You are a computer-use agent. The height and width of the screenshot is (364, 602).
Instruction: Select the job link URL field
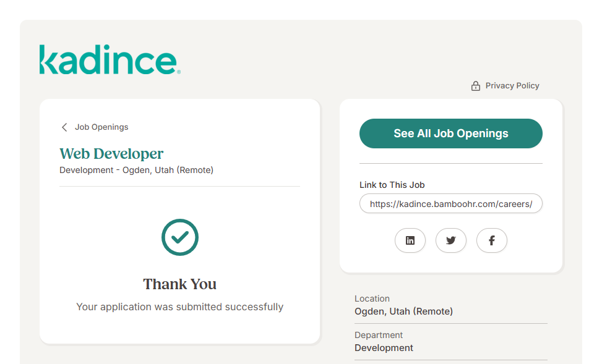pos(450,204)
